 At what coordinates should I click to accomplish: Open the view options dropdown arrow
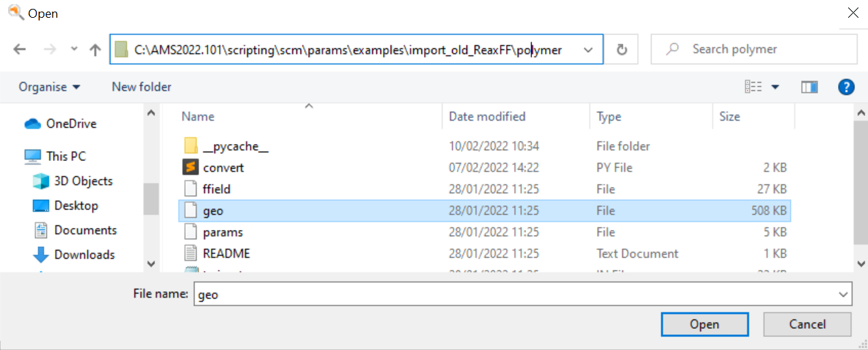pos(775,87)
